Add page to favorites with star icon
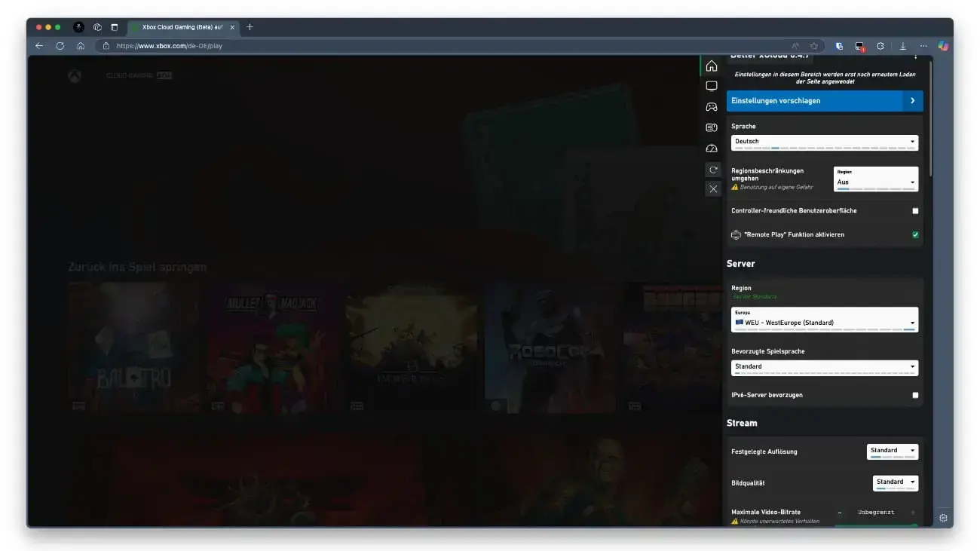 click(x=814, y=46)
